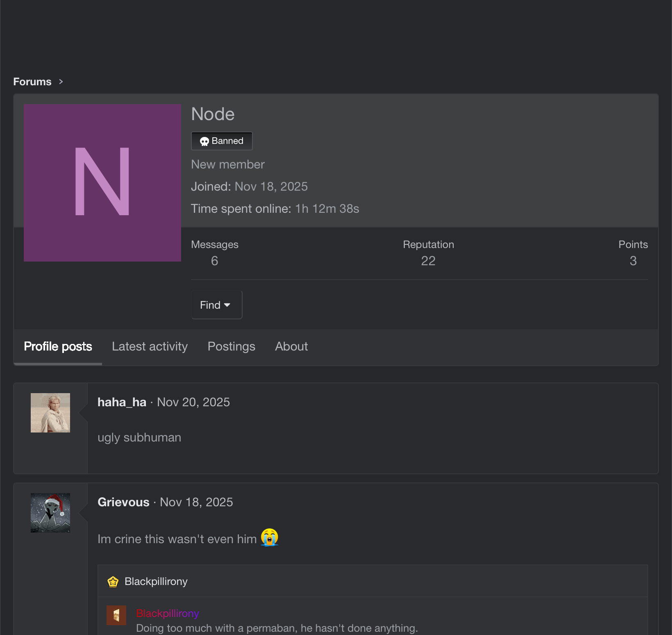
Task: Open Grievous's Santa hat avatar
Action: pos(50,513)
